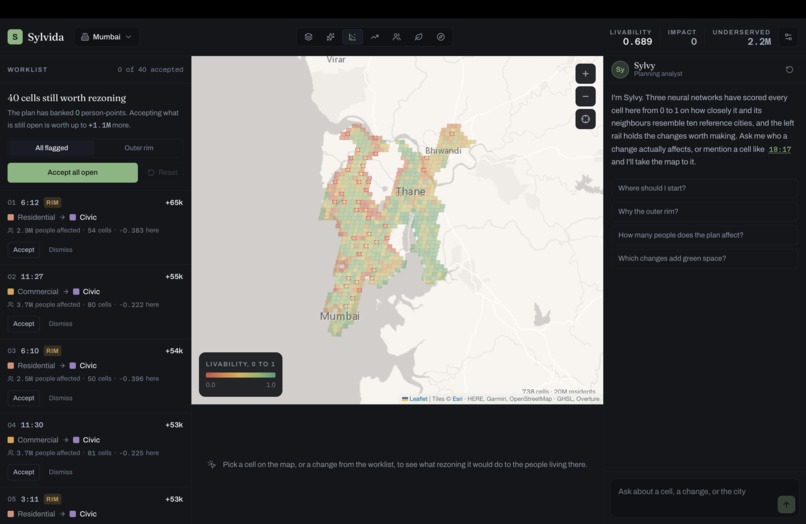Open the compass view icon
Screen dimensions: 806x524
point(441,37)
